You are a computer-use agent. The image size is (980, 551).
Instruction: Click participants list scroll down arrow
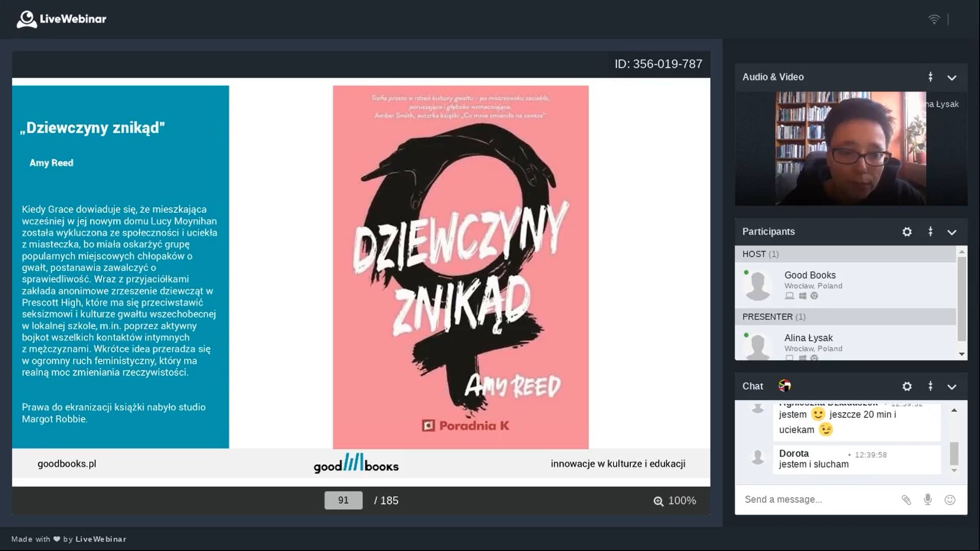(962, 354)
